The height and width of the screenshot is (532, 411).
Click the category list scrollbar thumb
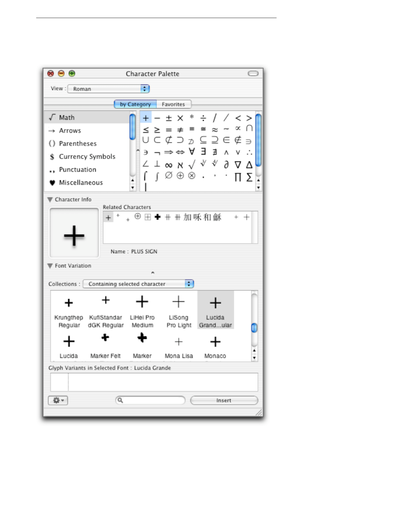[x=132, y=127]
